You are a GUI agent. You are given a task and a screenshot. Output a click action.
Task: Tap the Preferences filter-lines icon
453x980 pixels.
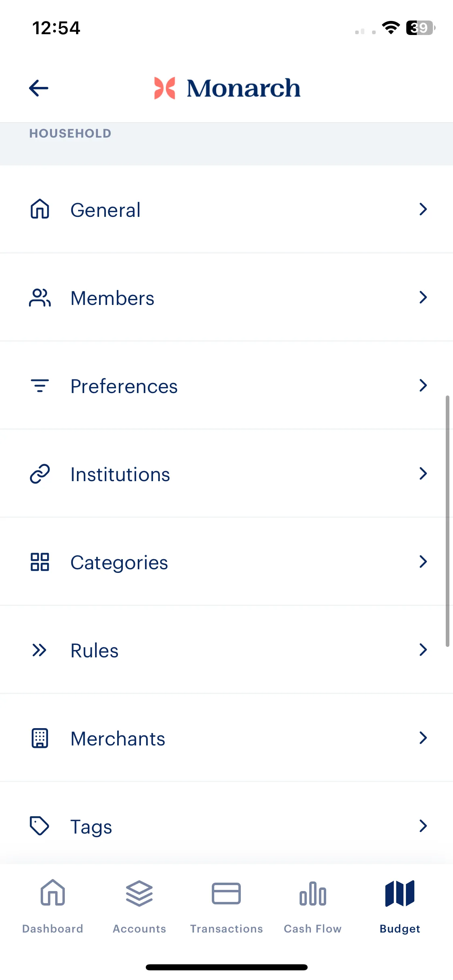click(x=40, y=386)
